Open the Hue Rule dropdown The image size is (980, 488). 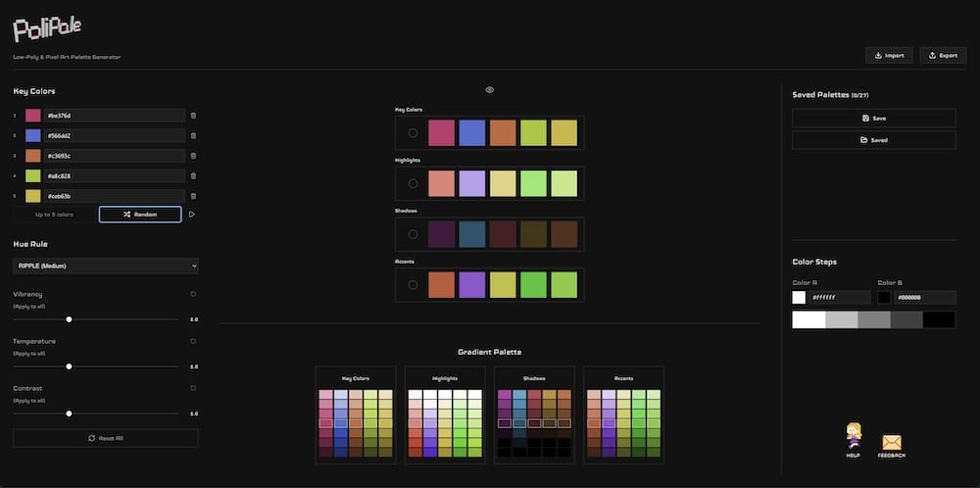tap(106, 266)
